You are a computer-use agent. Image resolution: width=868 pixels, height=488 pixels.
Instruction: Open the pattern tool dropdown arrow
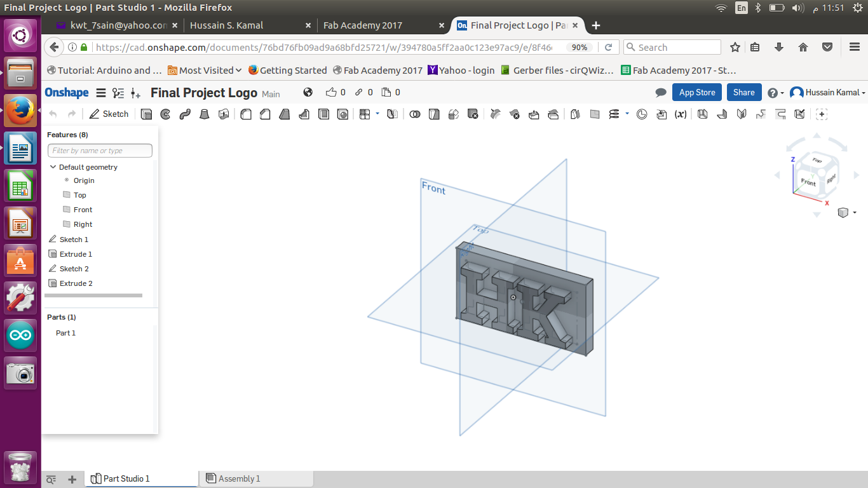point(377,114)
